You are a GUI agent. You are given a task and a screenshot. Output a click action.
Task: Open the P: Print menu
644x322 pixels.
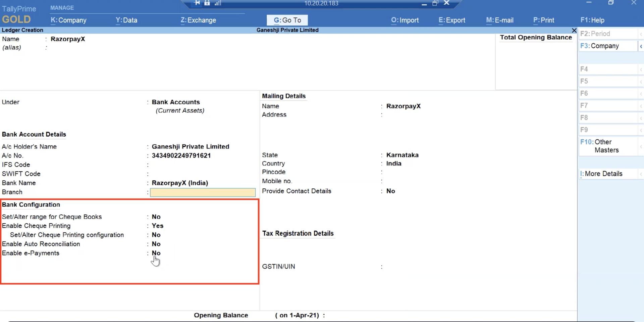[x=544, y=20]
